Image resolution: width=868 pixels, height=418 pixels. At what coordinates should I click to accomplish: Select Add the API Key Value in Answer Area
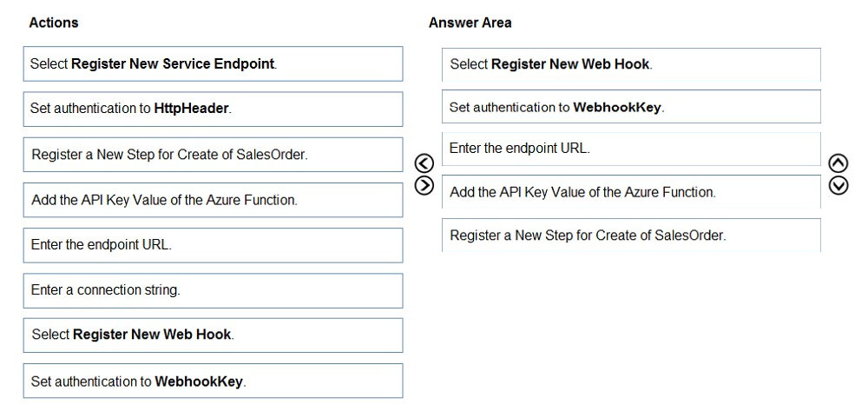[631, 192]
